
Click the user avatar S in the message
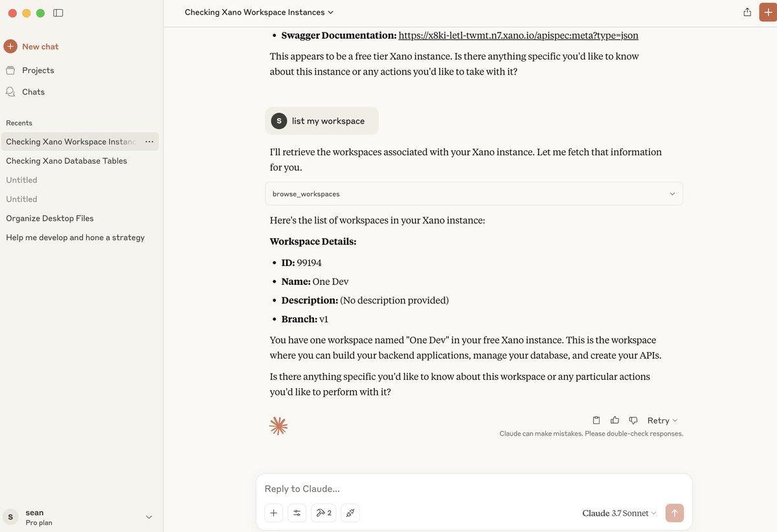tap(279, 121)
